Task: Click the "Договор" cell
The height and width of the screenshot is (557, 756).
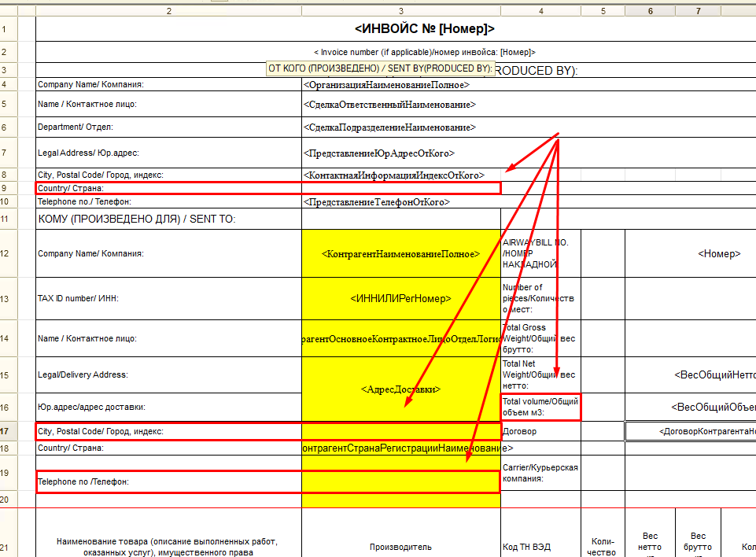Action: (540, 431)
